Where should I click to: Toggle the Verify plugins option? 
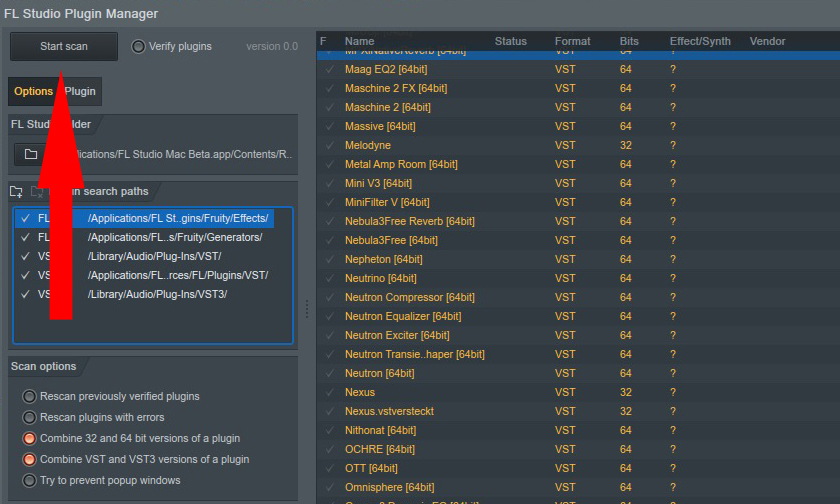pos(138,47)
